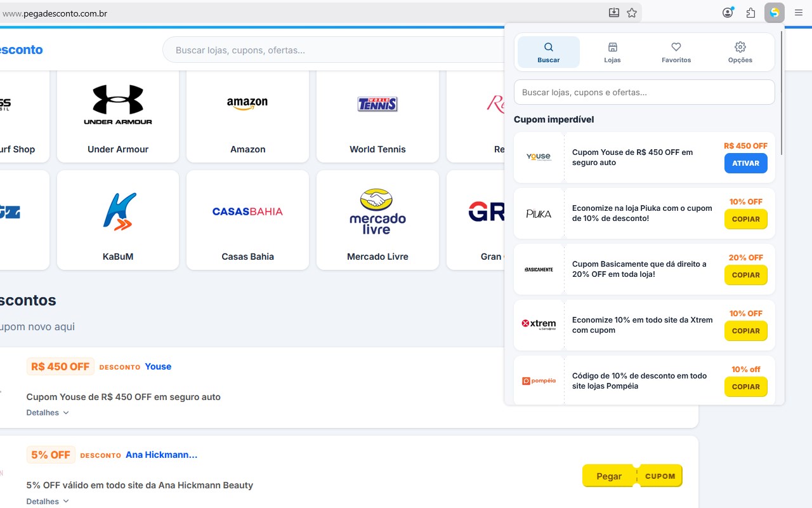Click the '5% OFF' badge for Ana Hickmann
812x508 pixels.
51,455
